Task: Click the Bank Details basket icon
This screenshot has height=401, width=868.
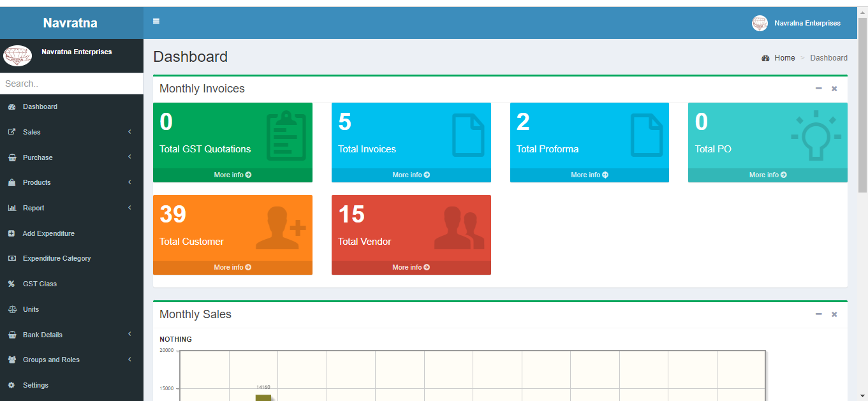Action: [x=11, y=335]
